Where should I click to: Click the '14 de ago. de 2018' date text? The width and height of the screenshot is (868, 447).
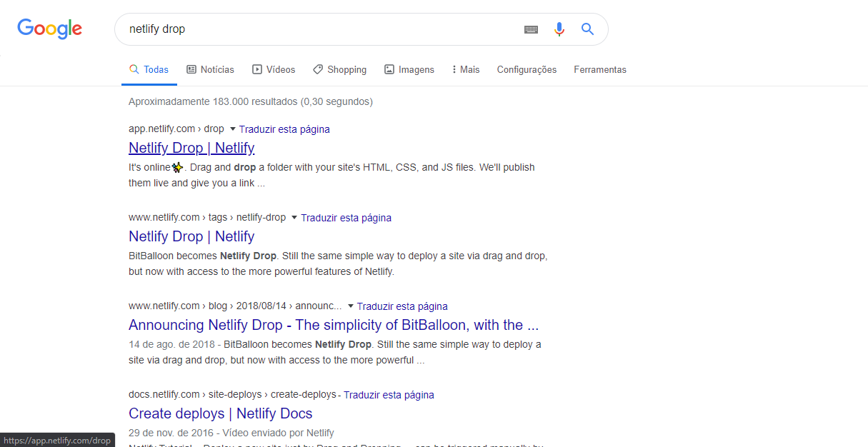tap(173, 344)
